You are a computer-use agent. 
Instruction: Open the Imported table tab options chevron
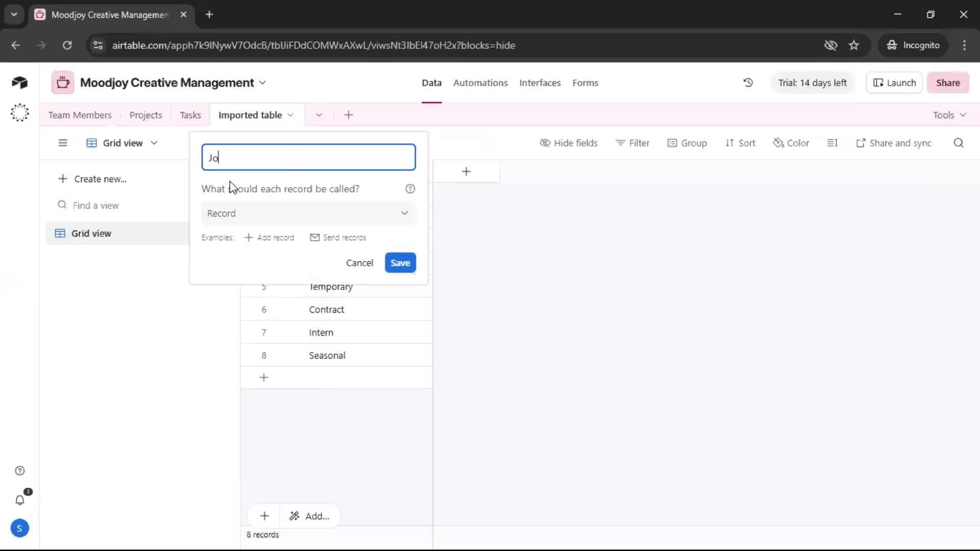click(290, 115)
